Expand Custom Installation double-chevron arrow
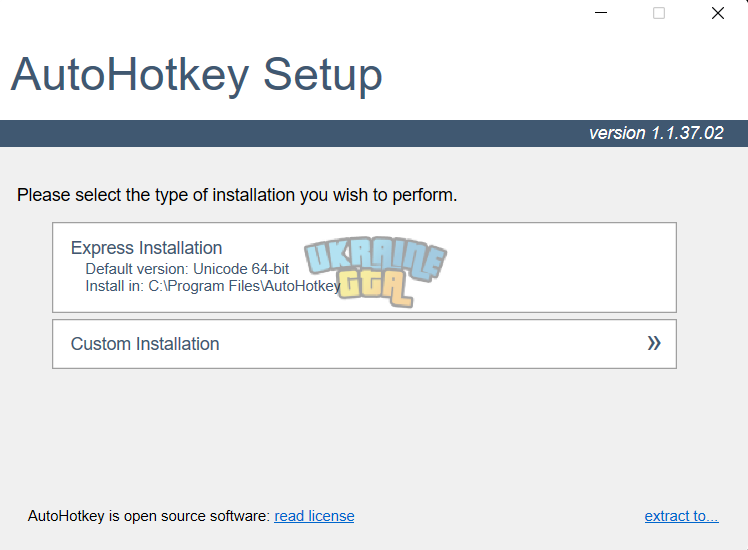Screen dimensions: 748x550 pos(654,343)
